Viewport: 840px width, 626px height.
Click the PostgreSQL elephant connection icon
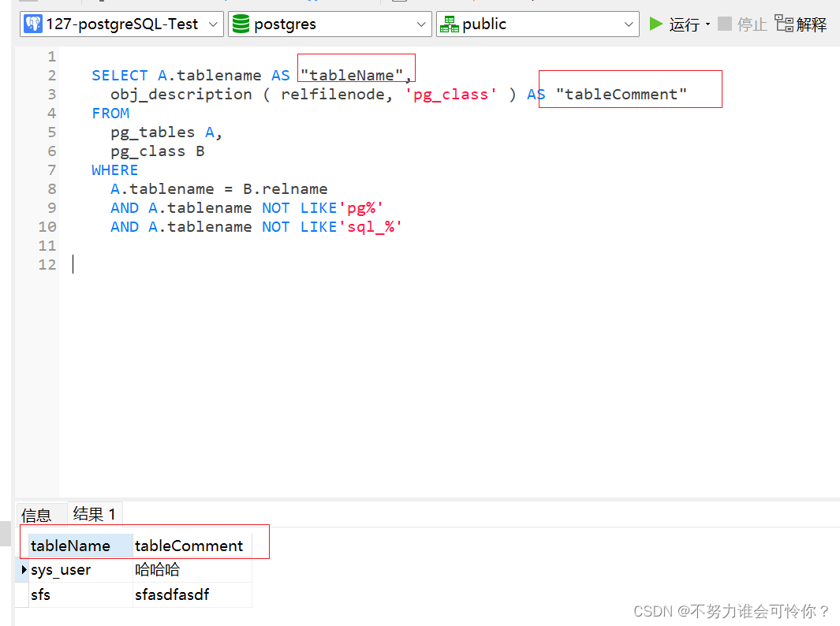(33, 24)
